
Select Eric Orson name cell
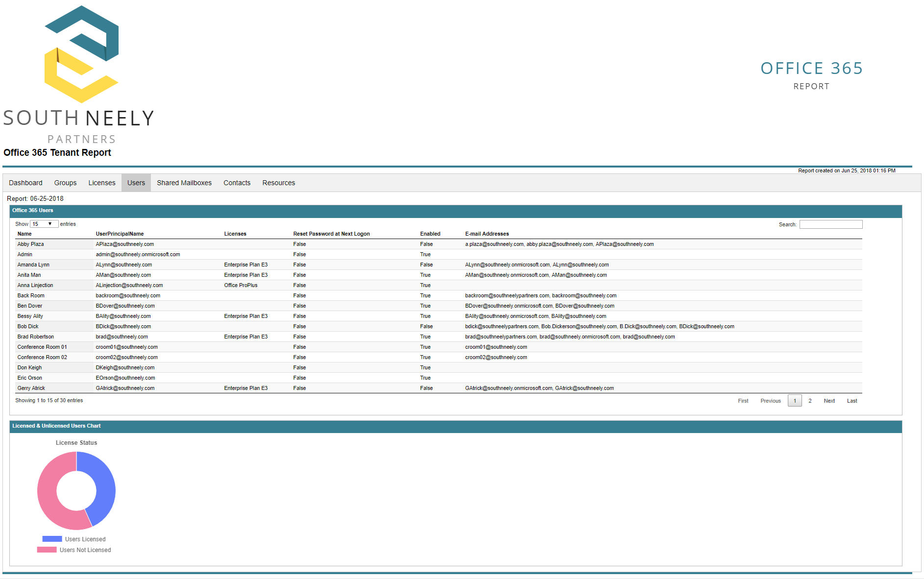[30, 378]
